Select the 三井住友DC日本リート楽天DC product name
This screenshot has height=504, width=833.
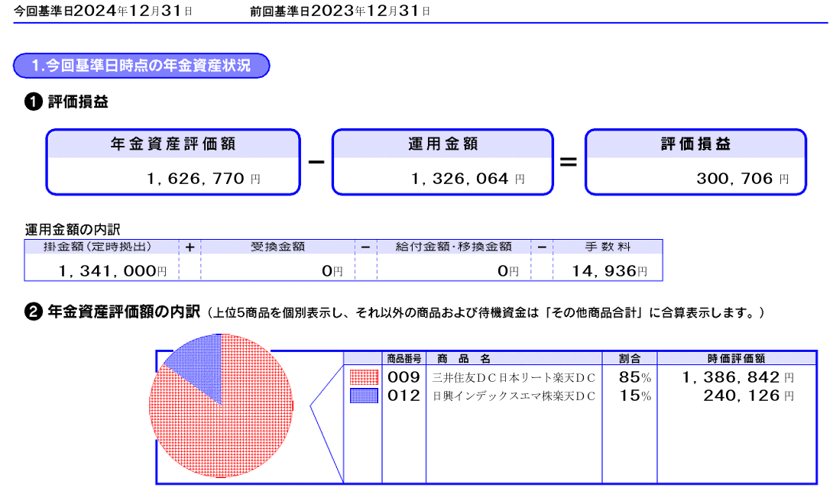pyautogui.click(x=514, y=377)
